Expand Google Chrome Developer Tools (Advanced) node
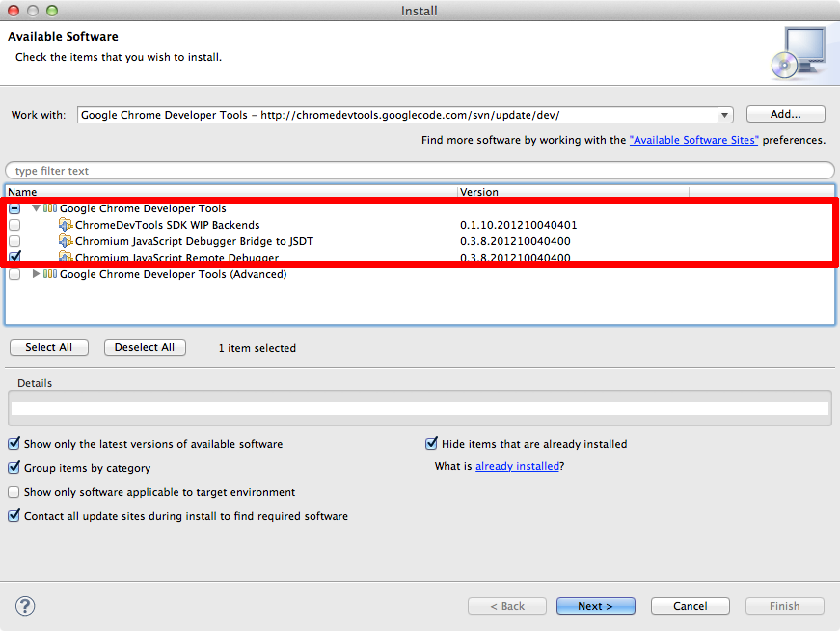The image size is (840, 631). coord(36,274)
